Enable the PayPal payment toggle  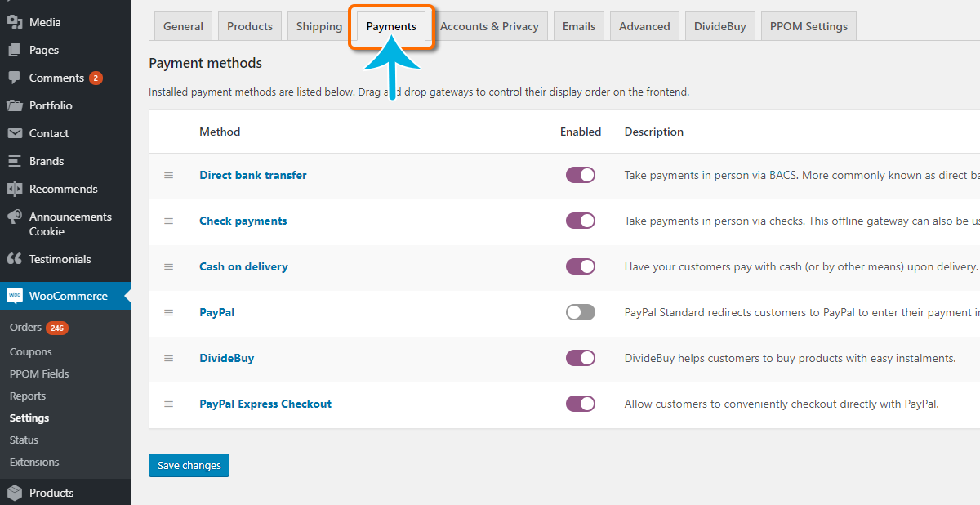[x=581, y=312]
